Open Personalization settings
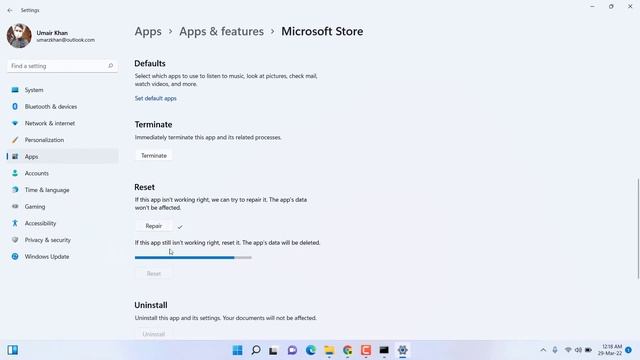 (62, 140)
